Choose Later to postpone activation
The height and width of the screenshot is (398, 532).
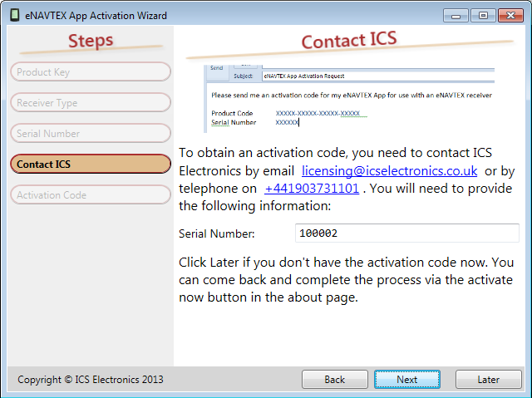pyautogui.click(x=488, y=380)
